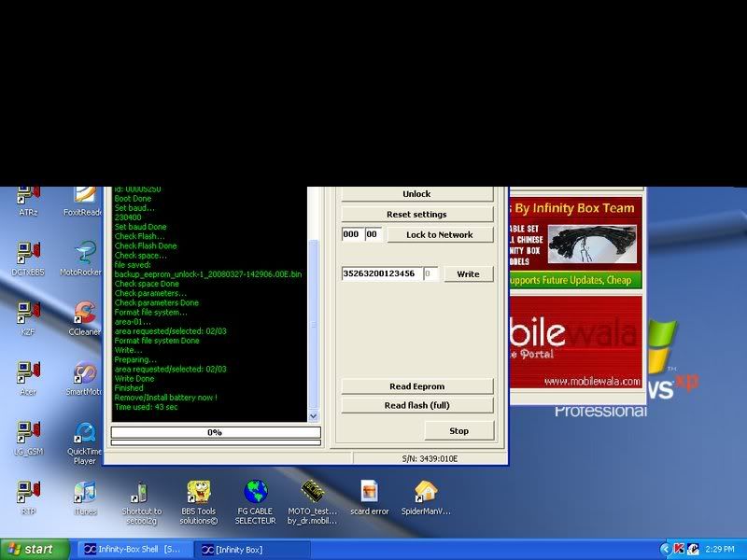Viewport: 747px width, 560px height.
Task: Launch the DCTxBB5 desktop shortcut
Action: (x=28, y=259)
